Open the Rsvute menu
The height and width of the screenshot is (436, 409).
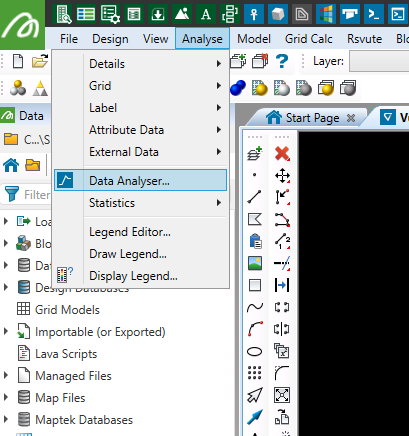(x=364, y=39)
